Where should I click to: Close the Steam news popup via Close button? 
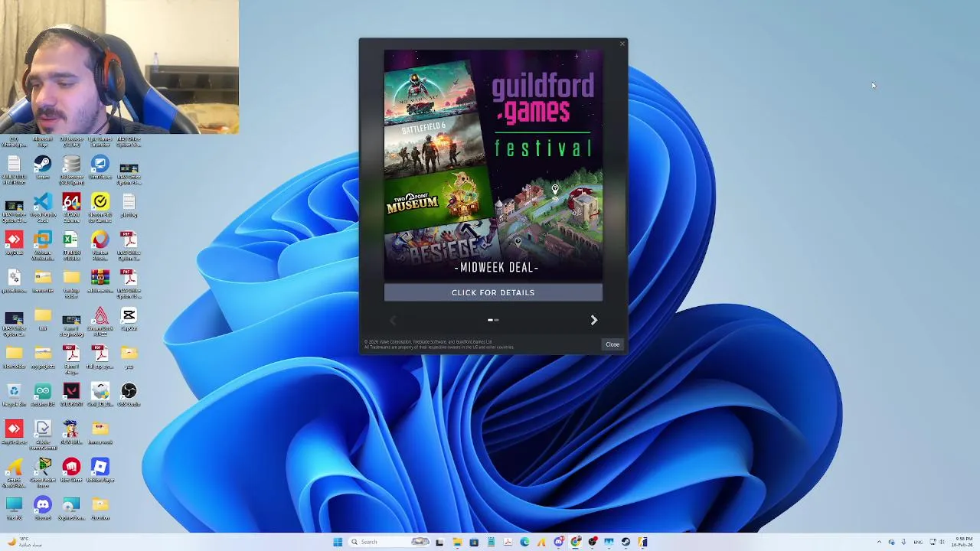[x=612, y=344]
